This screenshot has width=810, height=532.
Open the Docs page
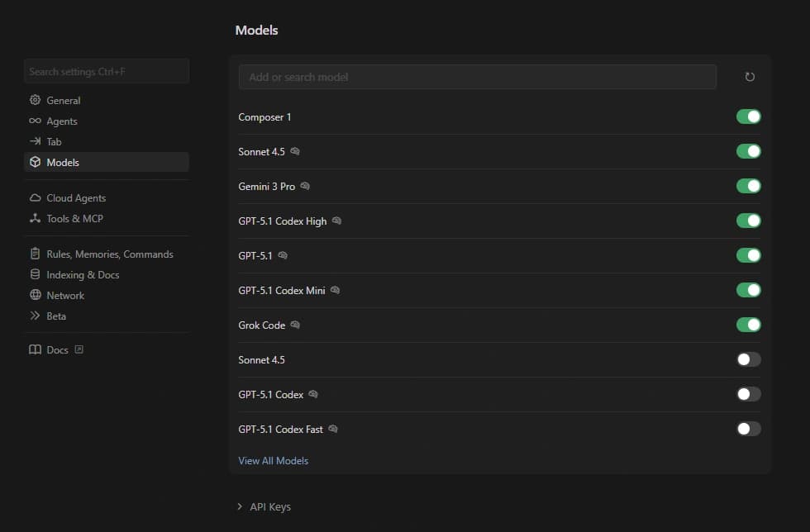coord(58,349)
